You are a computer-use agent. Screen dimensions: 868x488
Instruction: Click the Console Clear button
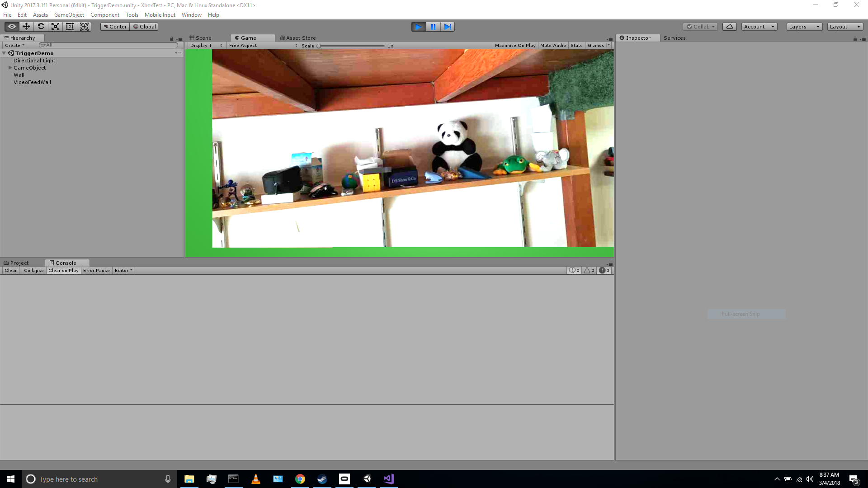pyautogui.click(x=11, y=271)
